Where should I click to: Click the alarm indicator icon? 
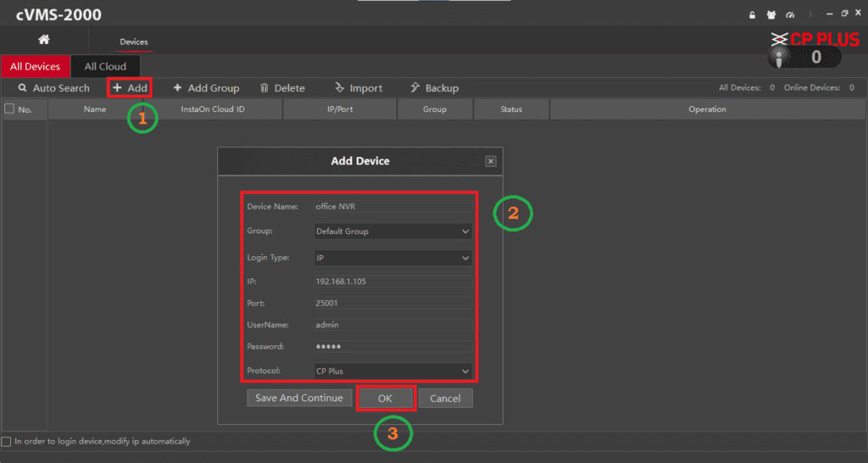pyautogui.click(x=781, y=57)
